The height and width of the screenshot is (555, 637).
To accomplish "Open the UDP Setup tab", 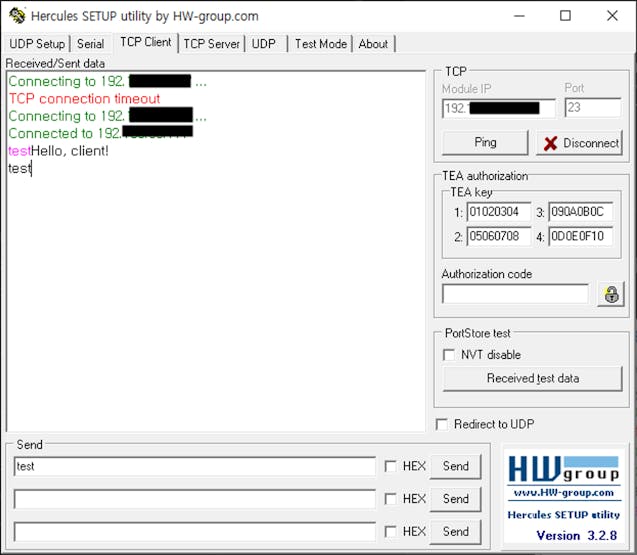I will [37, 43].
